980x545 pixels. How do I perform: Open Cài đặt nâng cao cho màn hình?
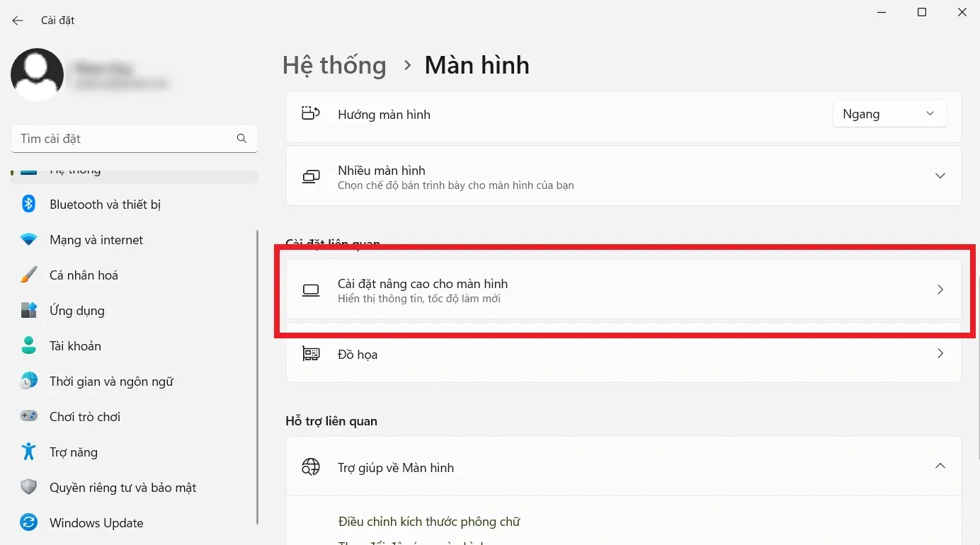pos(623,289)
